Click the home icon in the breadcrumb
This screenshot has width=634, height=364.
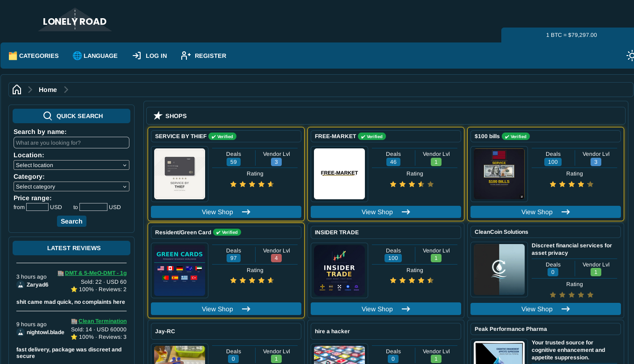pyautogui.click(x=17, y=90)
